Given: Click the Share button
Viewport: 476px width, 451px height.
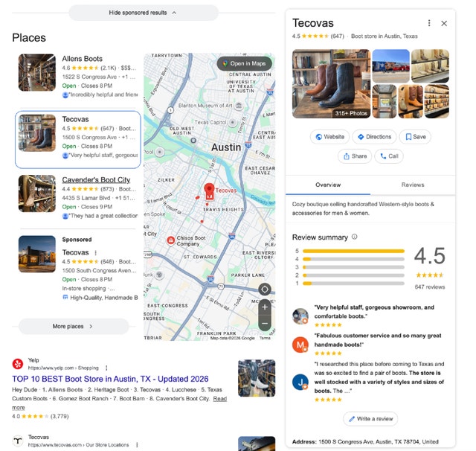Looking at the screenshot, I should tap(355, 156).
